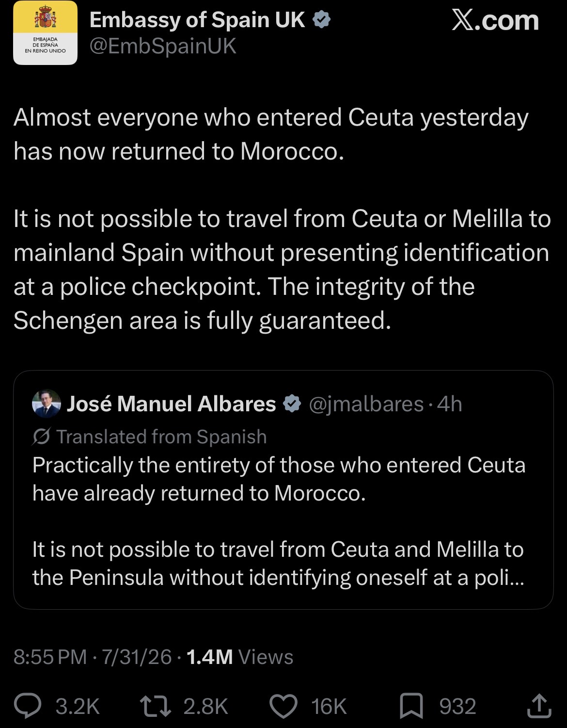
Task: Open the 4h timestamp on quoted tweet
Action: 449,404
